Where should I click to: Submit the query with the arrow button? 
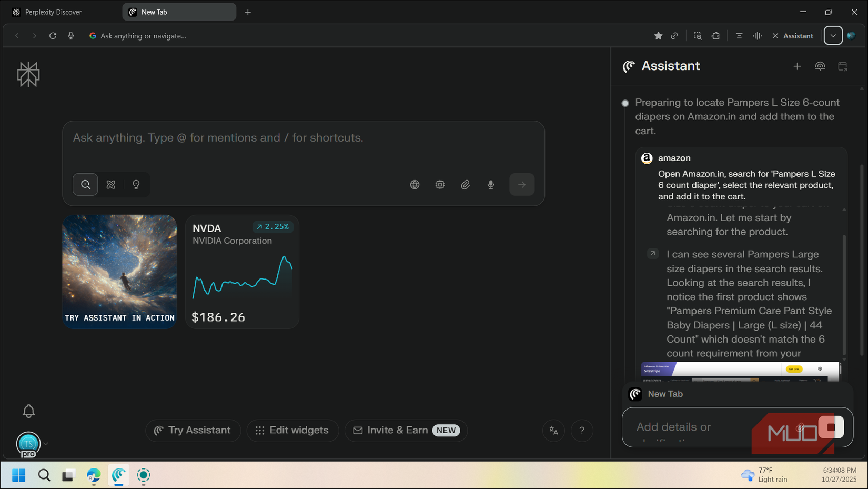coord(522,185)
